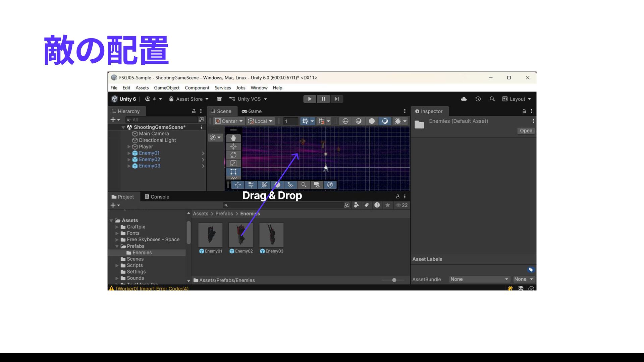Toggle the hidden packages eye count
644x362 pixels.
pyautogui.click(x=401, y=205)
